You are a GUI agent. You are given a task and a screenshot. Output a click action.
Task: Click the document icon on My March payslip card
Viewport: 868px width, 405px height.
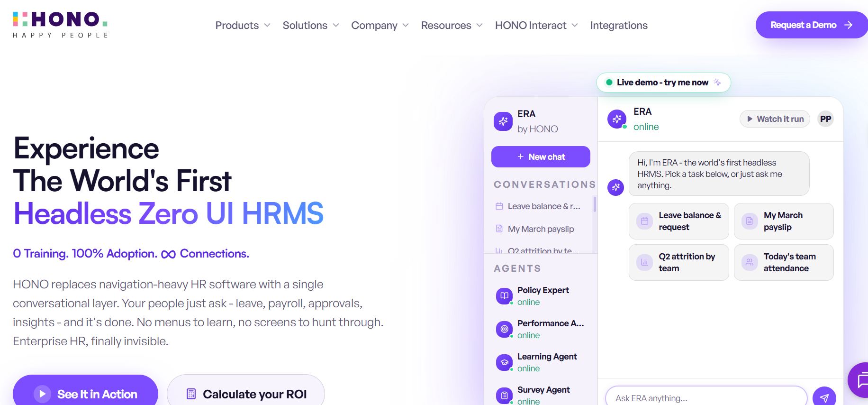tap(750, 221)
